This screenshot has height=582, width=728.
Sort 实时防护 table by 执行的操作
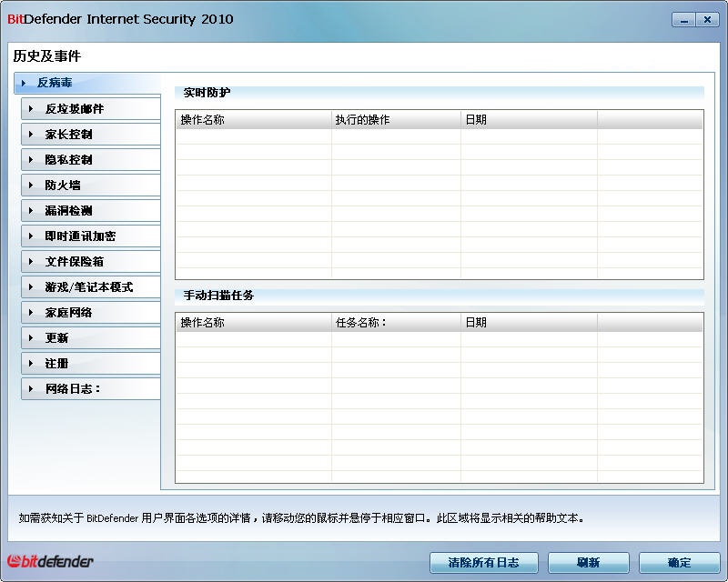[396, 120]
